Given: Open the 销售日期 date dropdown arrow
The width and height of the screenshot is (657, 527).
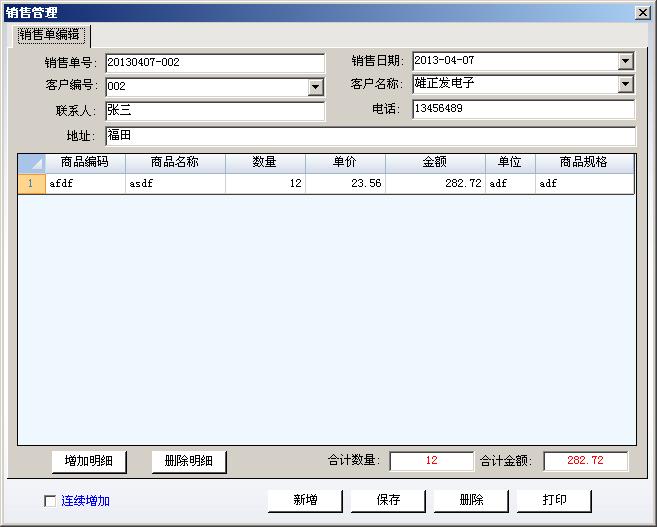Looking at the screenshot, I should [x=625, y=61].
